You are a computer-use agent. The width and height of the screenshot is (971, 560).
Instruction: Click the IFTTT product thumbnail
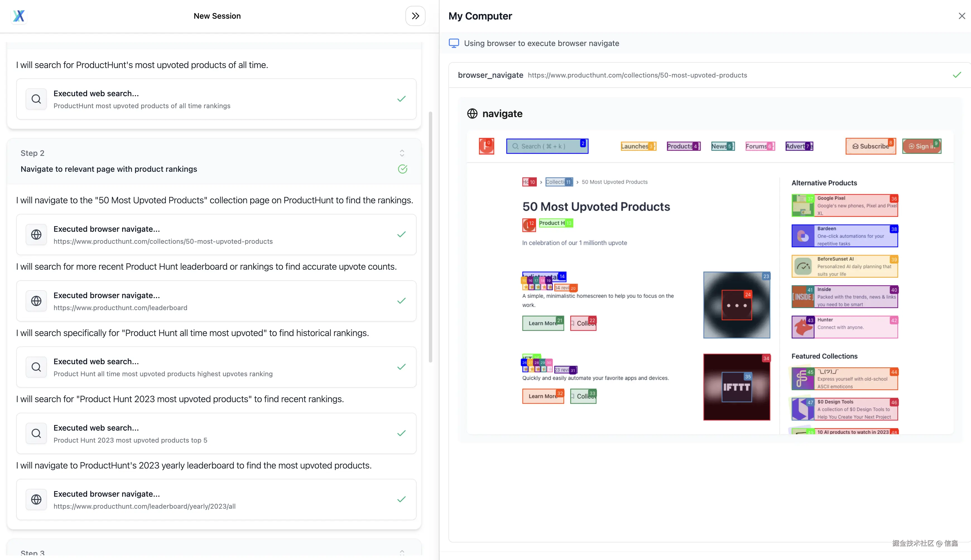point(736,387)
